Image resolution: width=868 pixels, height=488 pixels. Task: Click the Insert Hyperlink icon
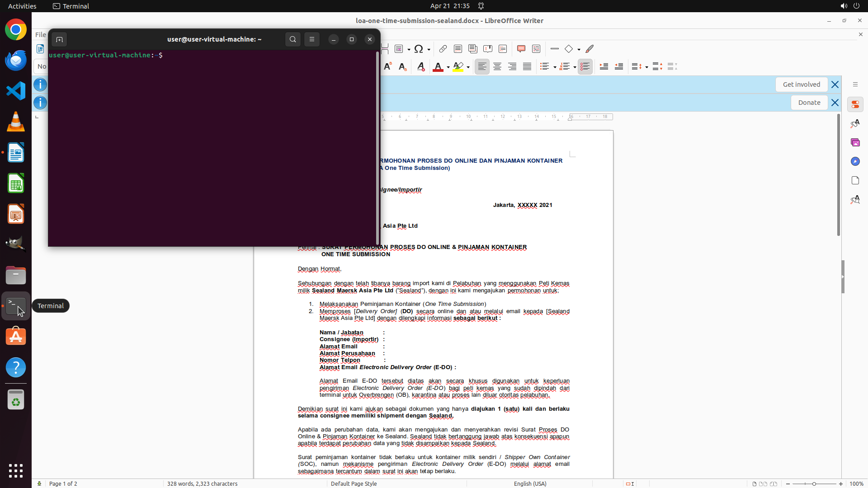point(443,49)
